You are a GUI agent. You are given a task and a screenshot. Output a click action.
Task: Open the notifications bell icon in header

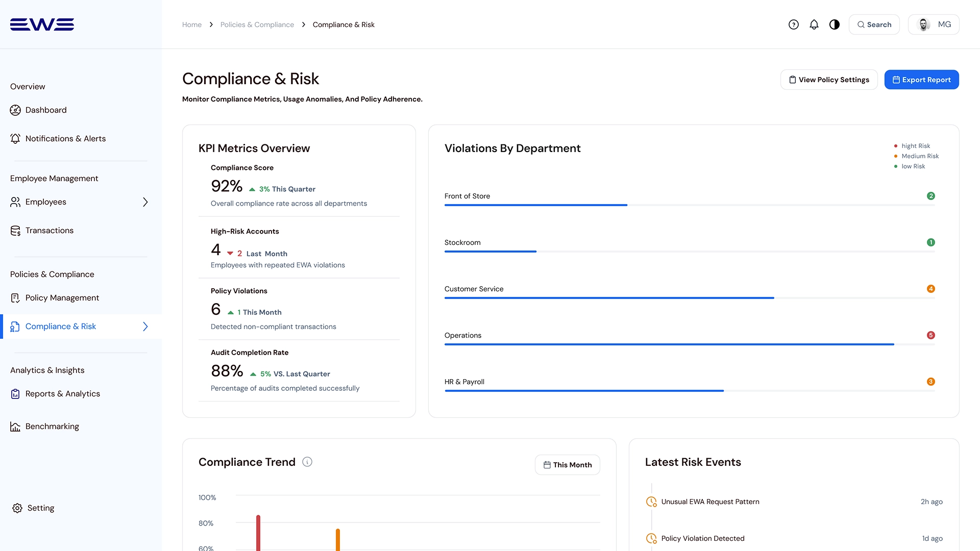[x=814, y=24]
